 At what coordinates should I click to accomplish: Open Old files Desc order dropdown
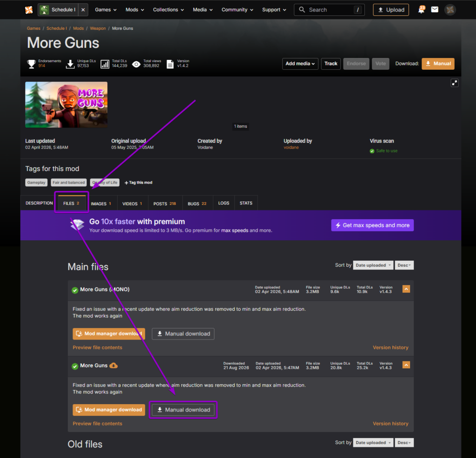point(404,443)
